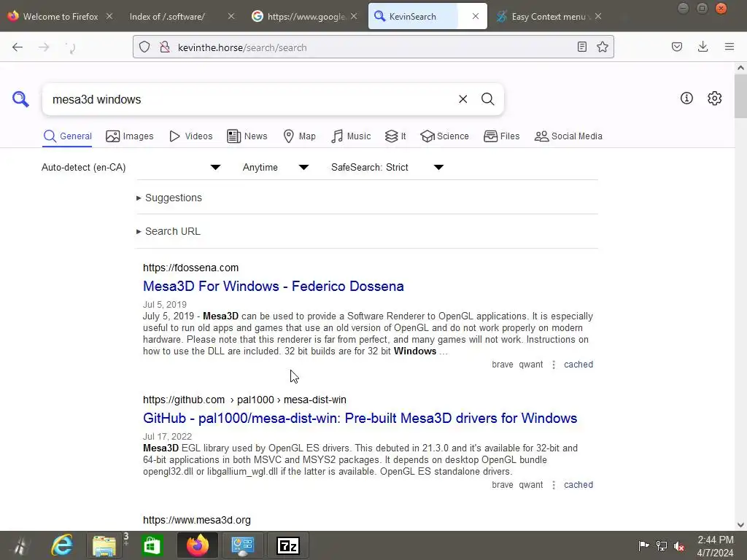Launch the green Store taskbar icon
Viewport: 747px width, 560px height.
[x=152, y=545]
